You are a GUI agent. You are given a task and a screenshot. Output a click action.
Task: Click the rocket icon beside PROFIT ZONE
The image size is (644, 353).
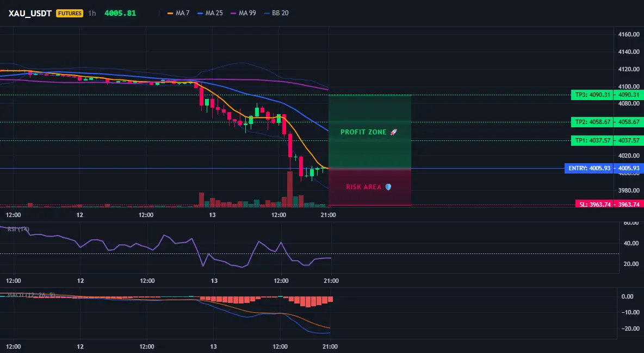click(x=393, y=132)
